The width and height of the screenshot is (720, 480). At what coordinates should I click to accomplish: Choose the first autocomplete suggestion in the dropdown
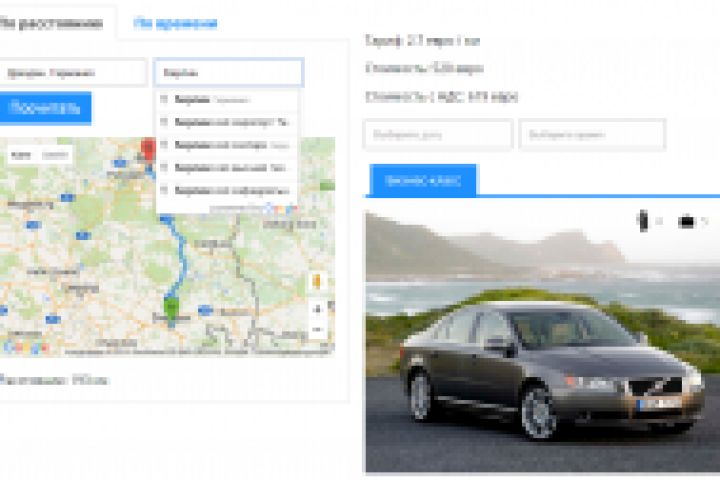226,100
